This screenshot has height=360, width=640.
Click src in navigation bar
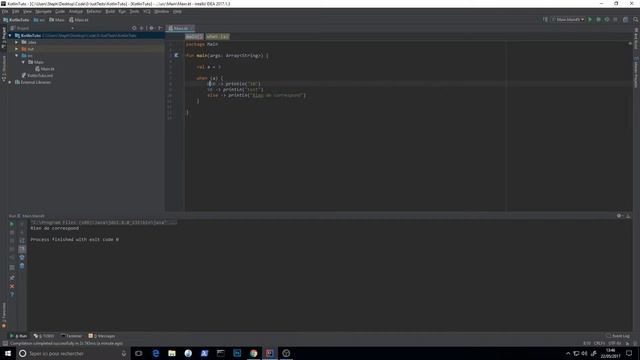(x=39, y=20)
